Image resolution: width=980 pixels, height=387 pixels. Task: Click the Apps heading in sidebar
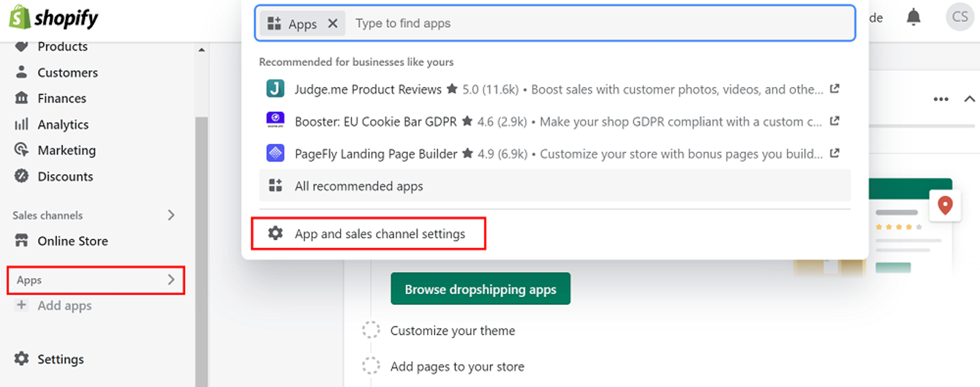(29, 280)
